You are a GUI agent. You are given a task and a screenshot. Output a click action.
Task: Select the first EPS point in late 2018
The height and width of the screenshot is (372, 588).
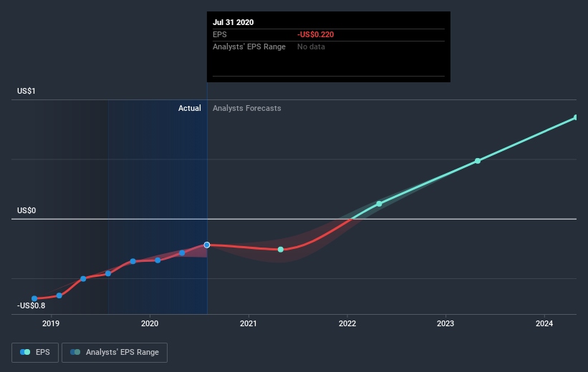(x=34, y=298)
